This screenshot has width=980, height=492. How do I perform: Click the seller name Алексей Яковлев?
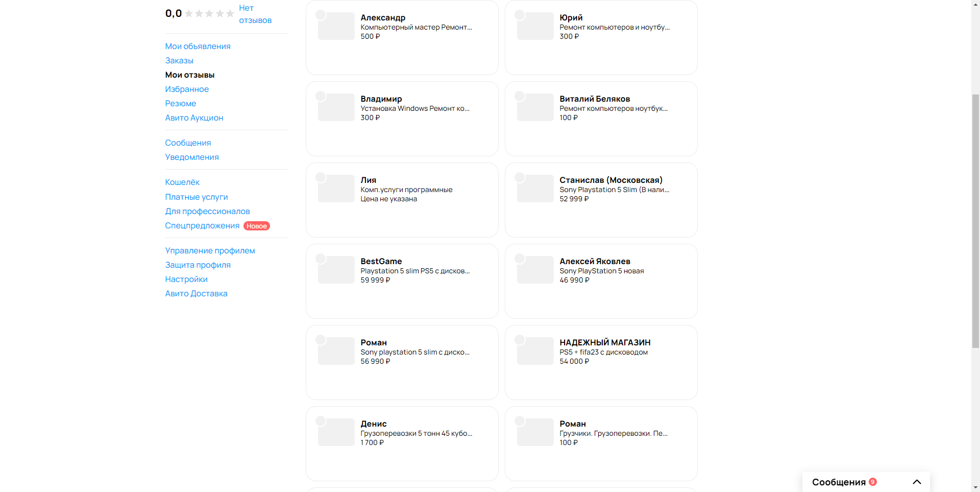[595, 262]
